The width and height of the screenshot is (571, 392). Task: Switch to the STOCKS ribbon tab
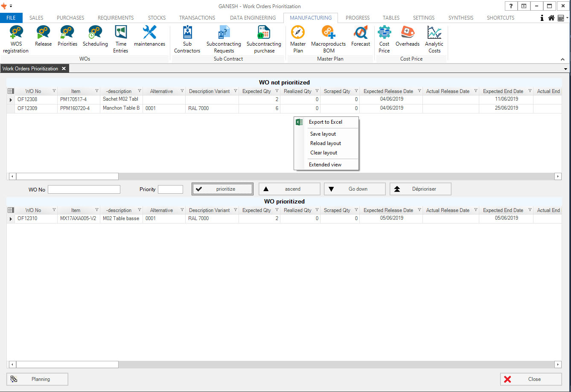click(x=157, y=18)
